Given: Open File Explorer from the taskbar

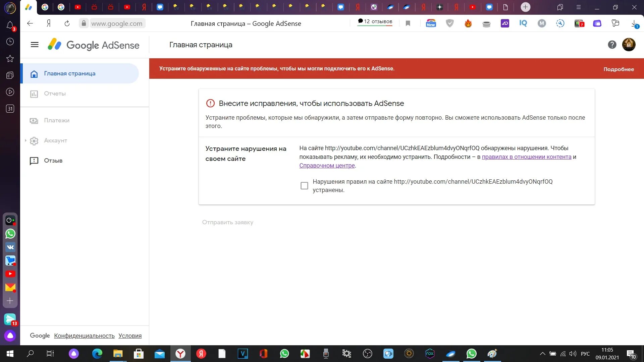Looking at the screenshot, I should pos(118,354).
